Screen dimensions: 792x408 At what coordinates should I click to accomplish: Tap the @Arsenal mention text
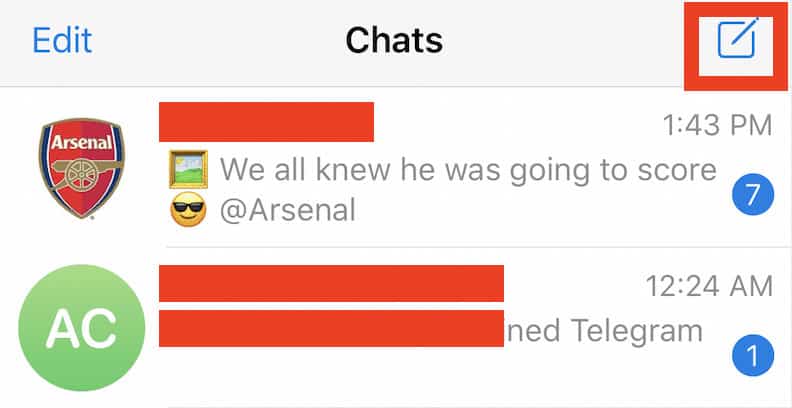287,210
